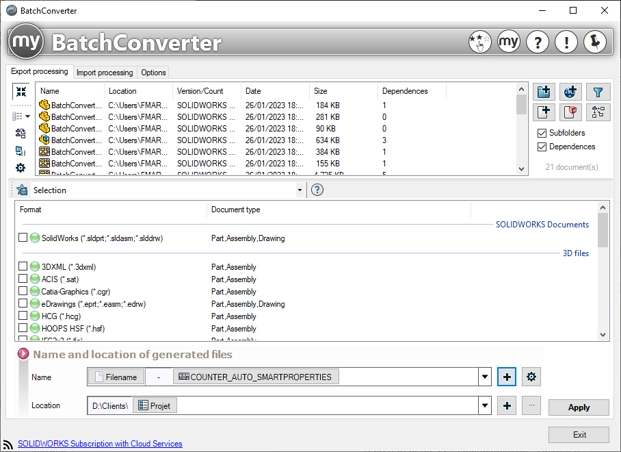621x452 pixels.
Task: Check the ACIS (*.sat) format checkbox
Action: [23, 278]
